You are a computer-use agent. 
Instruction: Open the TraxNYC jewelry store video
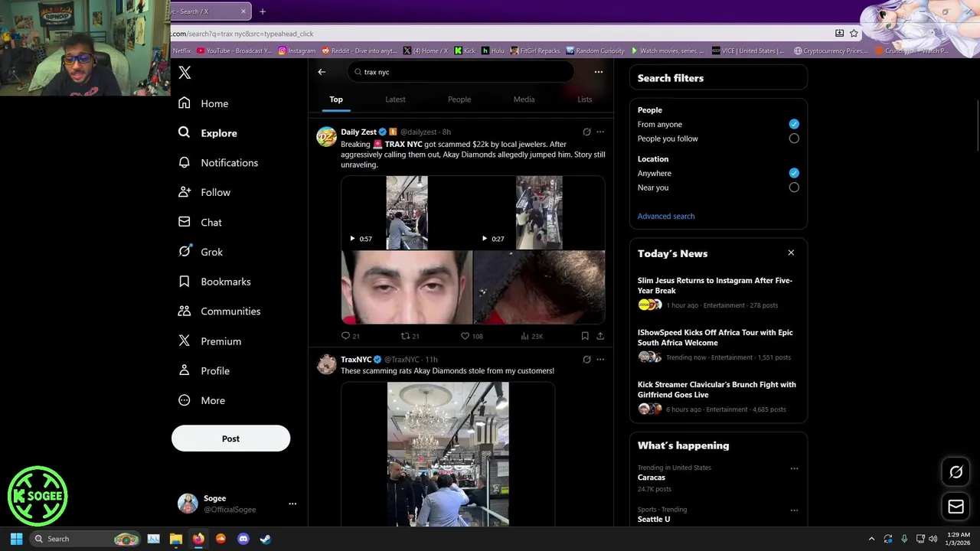448,455
